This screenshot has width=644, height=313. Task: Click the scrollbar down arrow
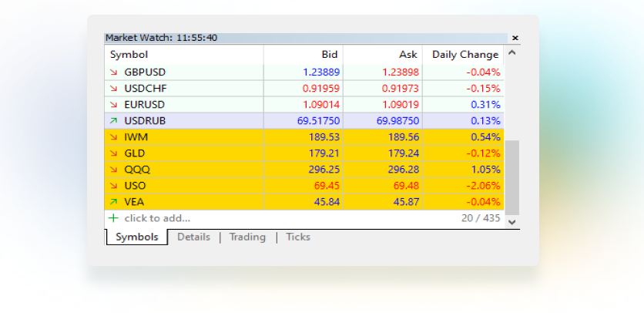(512, 222)
